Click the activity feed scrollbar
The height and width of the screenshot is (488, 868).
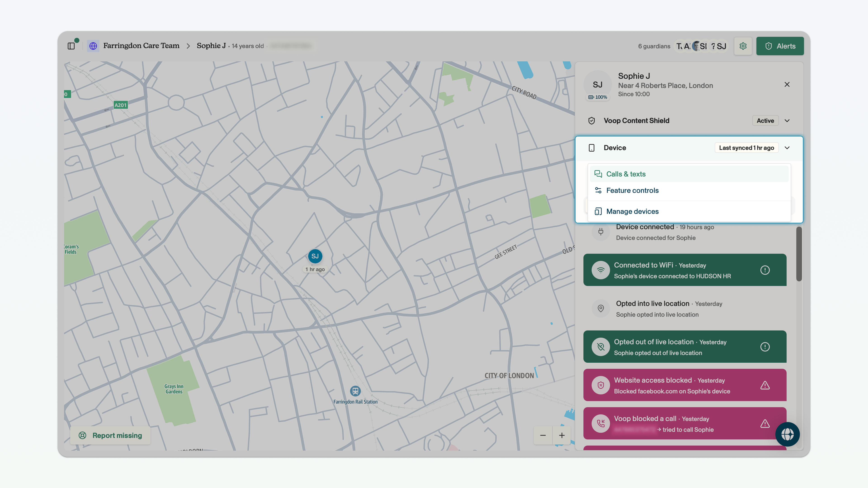click(x=799, y=254)
